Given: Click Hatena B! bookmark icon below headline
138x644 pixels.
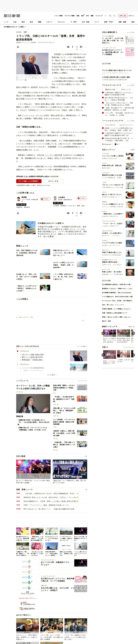Looking at the screenshot, I should [81, 47].
